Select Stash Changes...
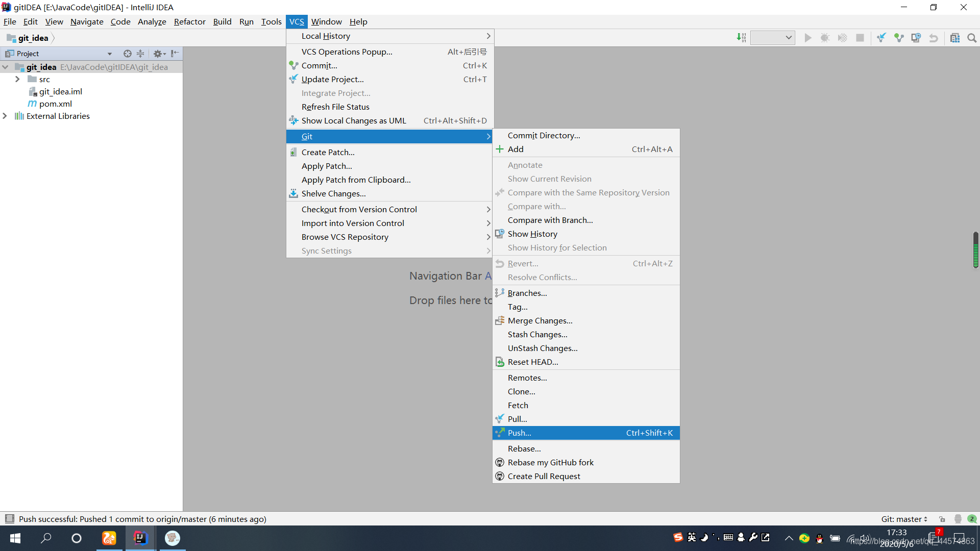The width and height of the screenshot is (980, 551). (x=586, y=334)
